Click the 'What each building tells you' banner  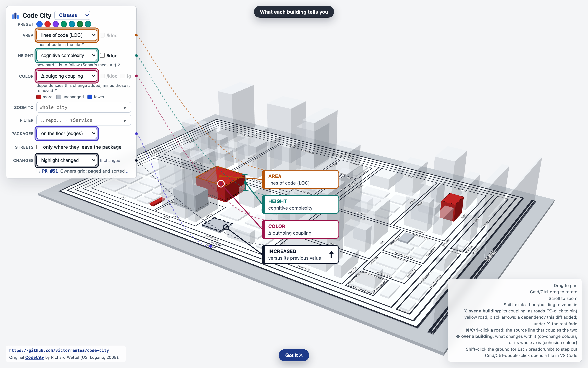click(294, 12)
